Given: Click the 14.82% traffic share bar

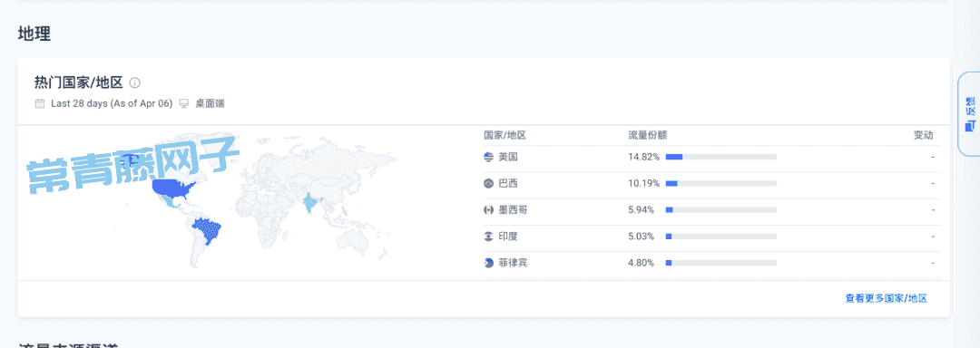Looking at the screenshot, I should [x=721, y=157].
